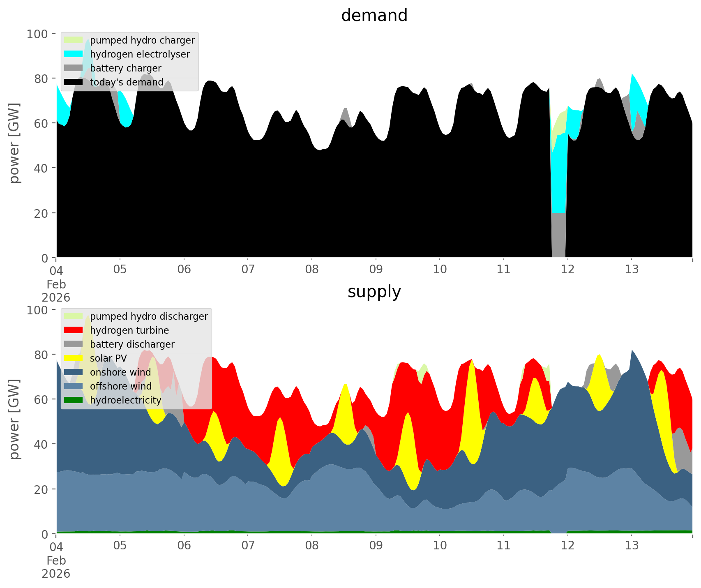This screenshot has width=701, height=588.
Task: Click the green hydroelectricity legend swatch
Action: click(x=74, y=400)
